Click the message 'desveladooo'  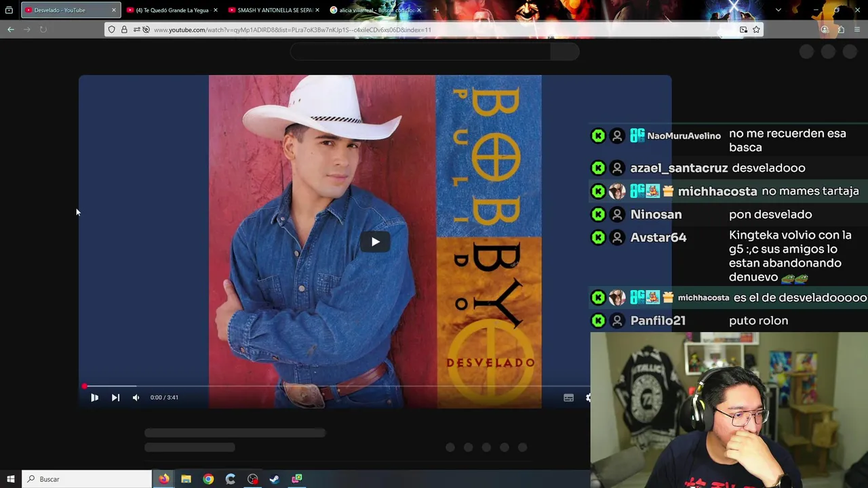(x=769, y=168)
